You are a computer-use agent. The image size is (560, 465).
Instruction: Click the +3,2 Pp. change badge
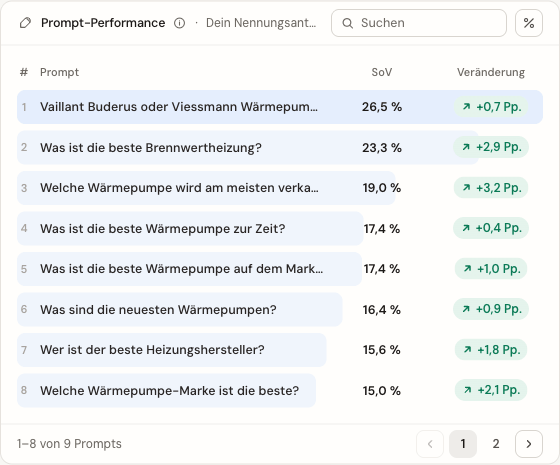491,188
